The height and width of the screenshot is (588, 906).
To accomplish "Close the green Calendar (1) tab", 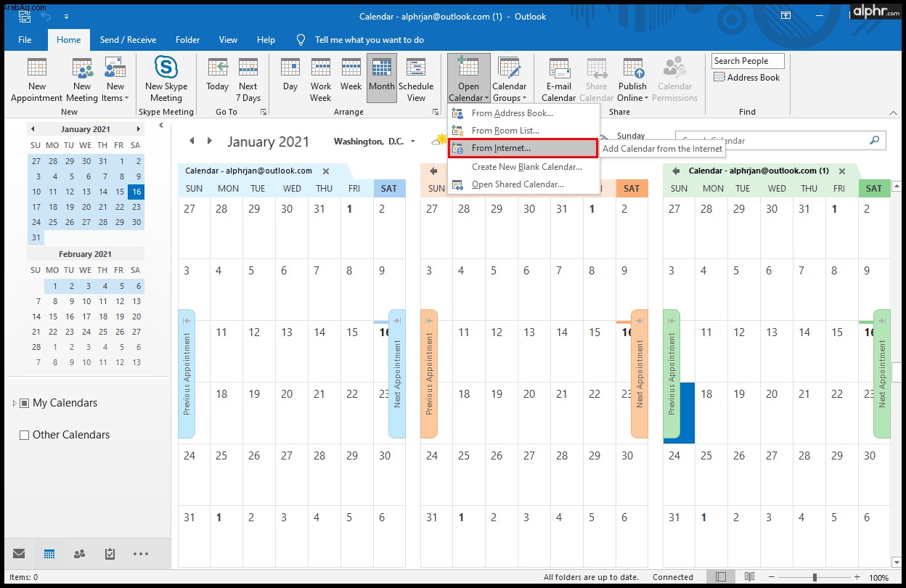I will pos(842,171).
